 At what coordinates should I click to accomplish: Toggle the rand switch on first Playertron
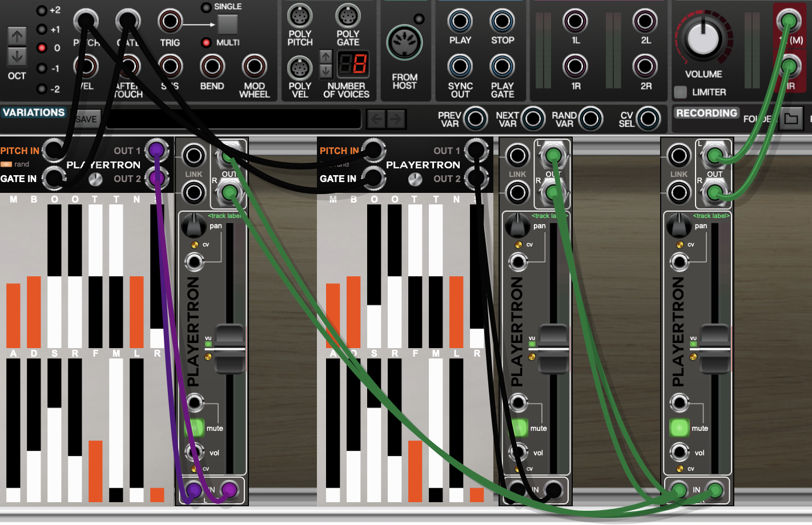coord(6,164)
